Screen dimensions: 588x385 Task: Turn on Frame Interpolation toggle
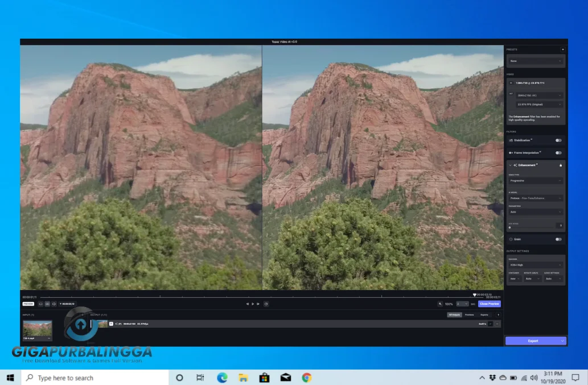558,152
